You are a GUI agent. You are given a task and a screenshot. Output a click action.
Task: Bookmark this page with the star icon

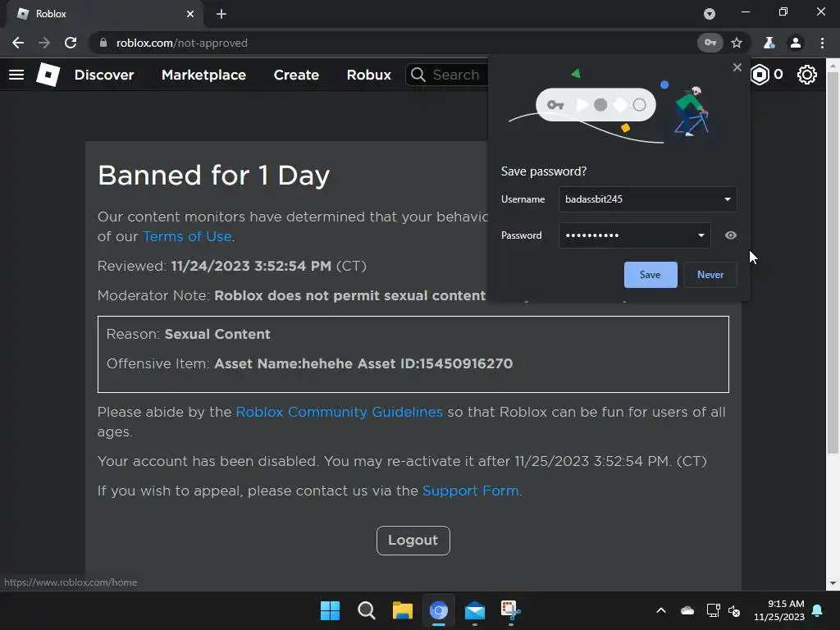(x=737, y=43)
